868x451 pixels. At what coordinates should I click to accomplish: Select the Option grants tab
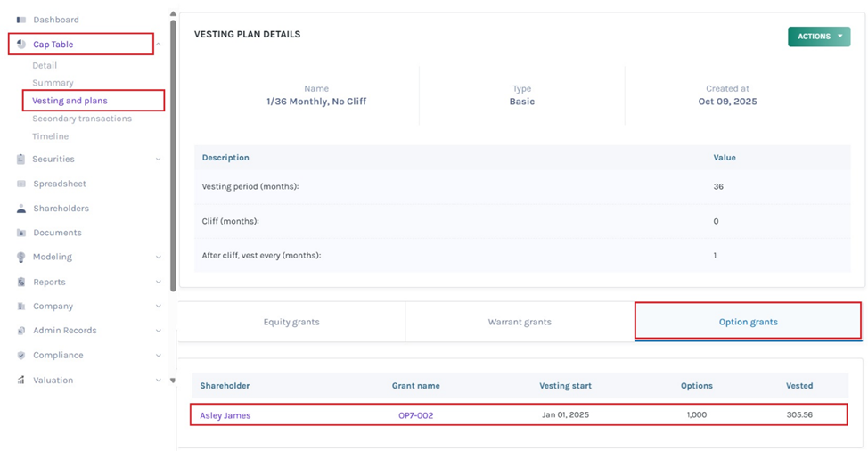(x=748, y=322)
